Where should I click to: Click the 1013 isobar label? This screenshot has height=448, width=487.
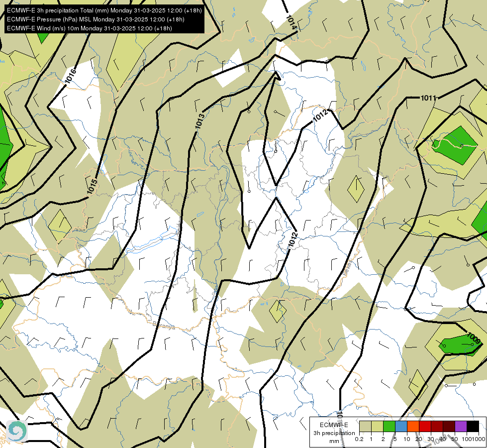pyautogui.click(x=199, y=121)
